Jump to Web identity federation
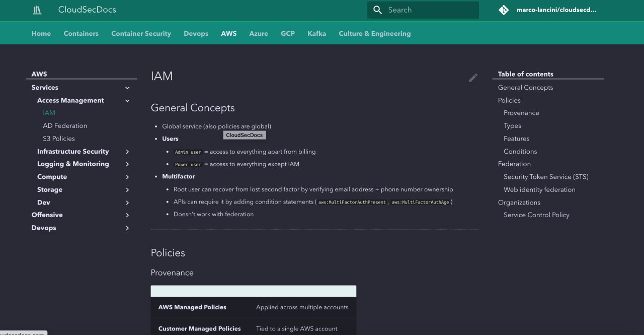This screenshot has width=644, height=335. coord(539,189)
